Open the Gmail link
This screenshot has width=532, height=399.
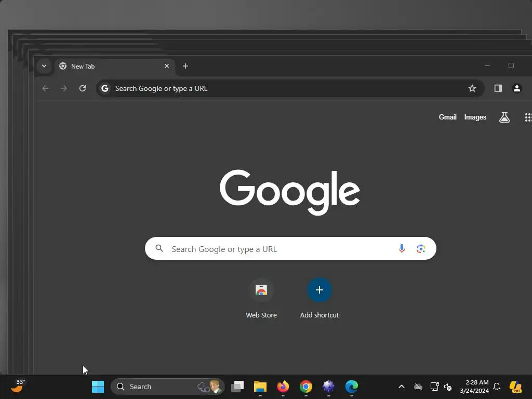tap(447, 117)
